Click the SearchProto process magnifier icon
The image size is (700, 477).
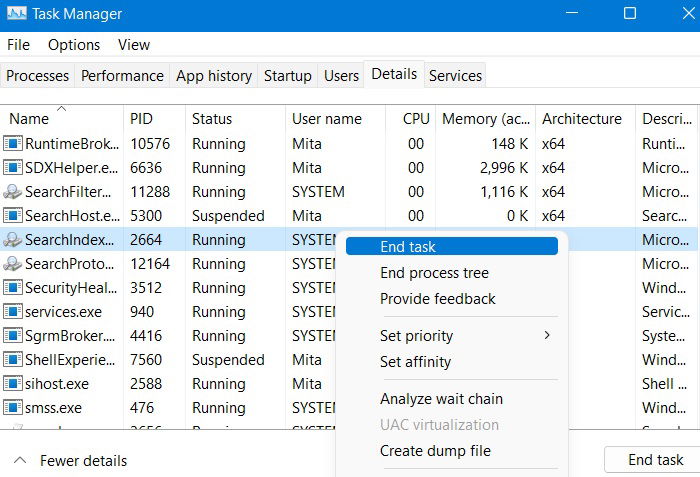(x=12, y=264)
